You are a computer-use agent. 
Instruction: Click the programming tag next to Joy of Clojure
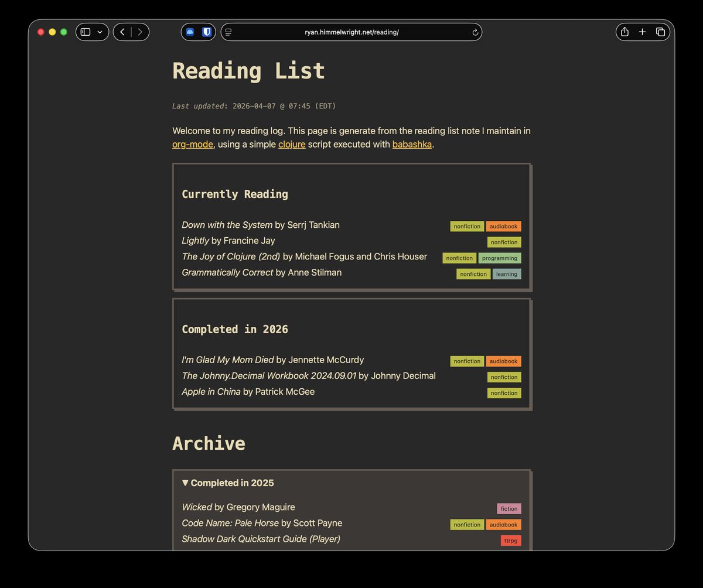tap(499, 258)
